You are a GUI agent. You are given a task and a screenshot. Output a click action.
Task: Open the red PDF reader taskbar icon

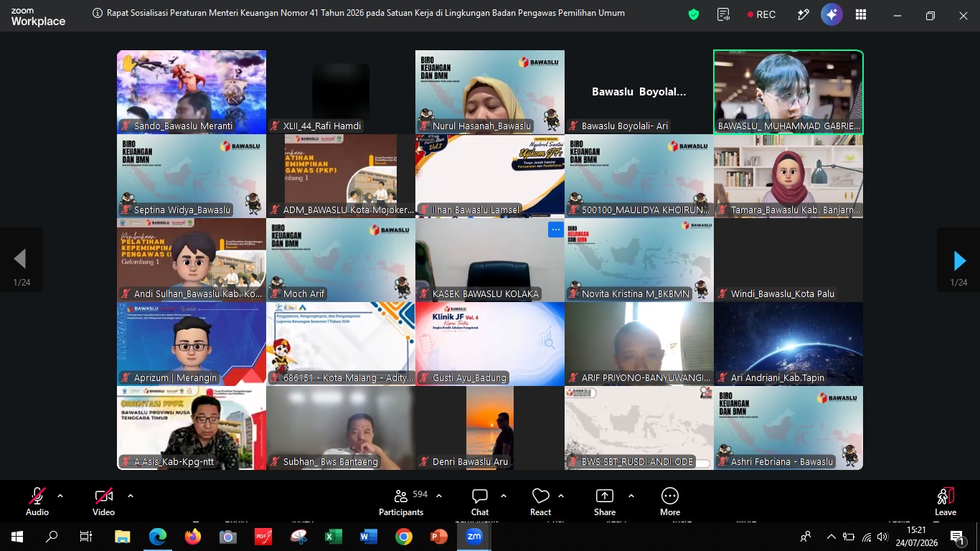(263, 537)
